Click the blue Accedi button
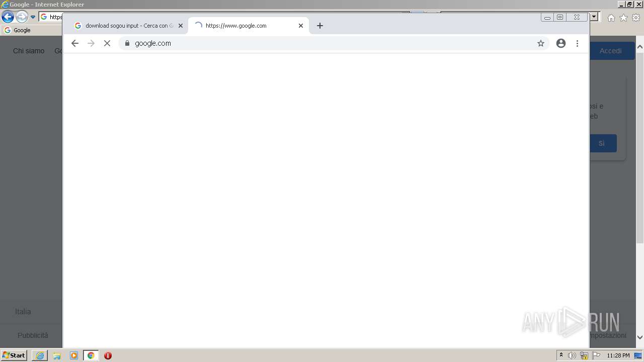Image resolution: width=644 pixels, height=362 pixels. [x=611, y=51]
